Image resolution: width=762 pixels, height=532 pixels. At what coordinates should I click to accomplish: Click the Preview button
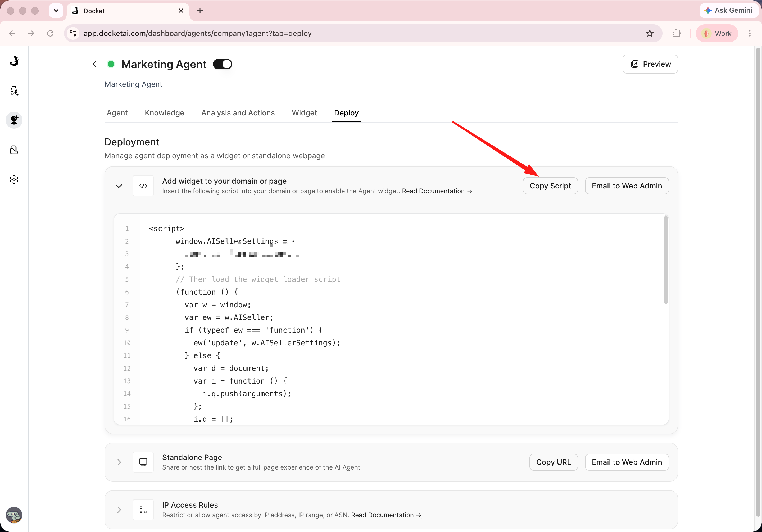650,64
